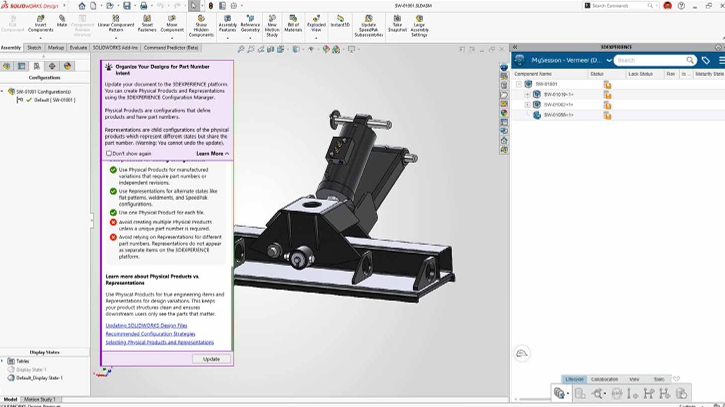The height and width of the screenshot is (407, 725).
Task: Click the Maturity State column header
Action: (x=709, y=74)
